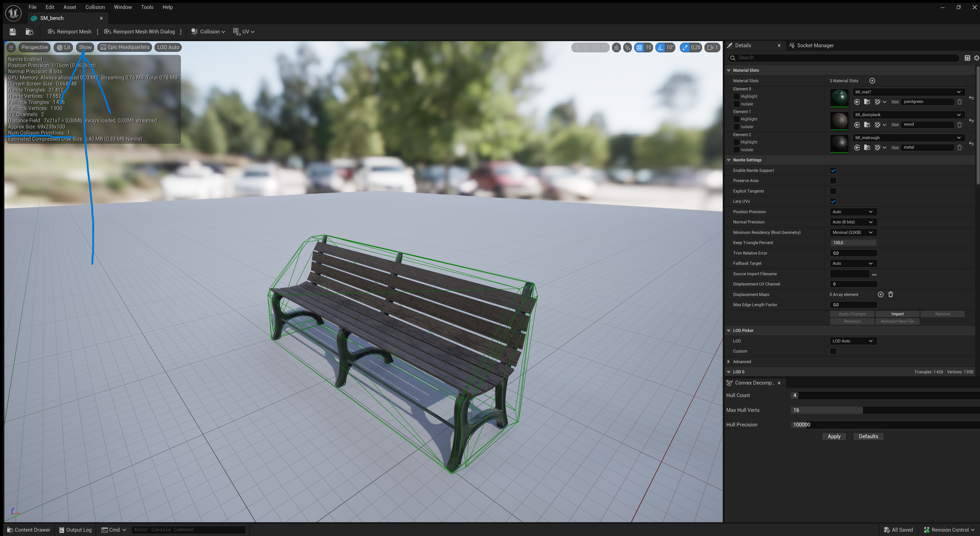This screenshot has height=536, width=980.
Task: Save the SM_bench asset
Action: click(x=12, y=32)
